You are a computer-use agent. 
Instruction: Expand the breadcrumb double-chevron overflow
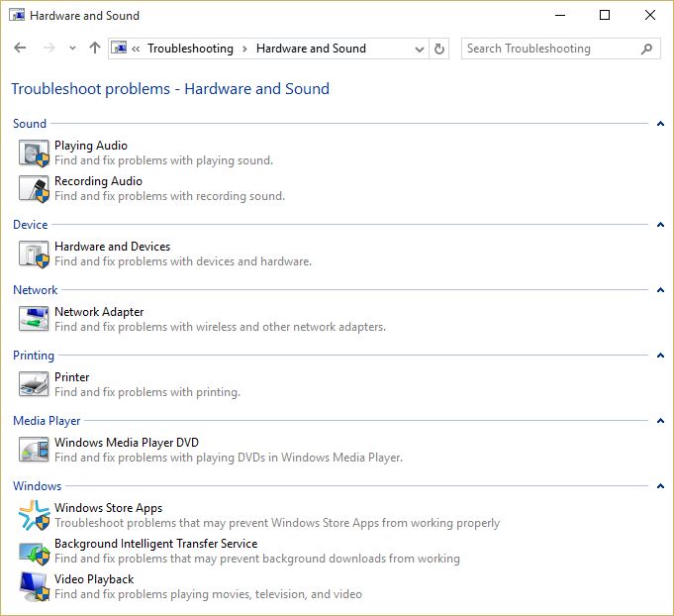pyautogui.click(x=136, y=49)
